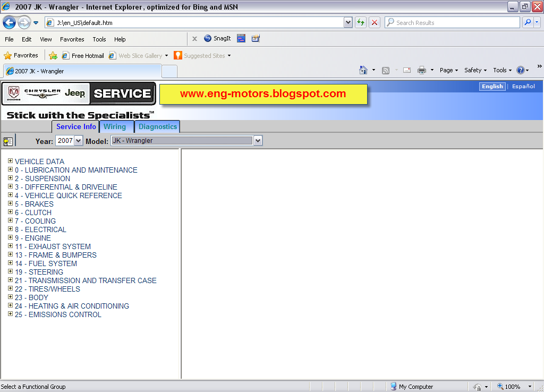Open the search provider dropdown arrow
This screenshot has width=544, height=392.
coord(537,22)
